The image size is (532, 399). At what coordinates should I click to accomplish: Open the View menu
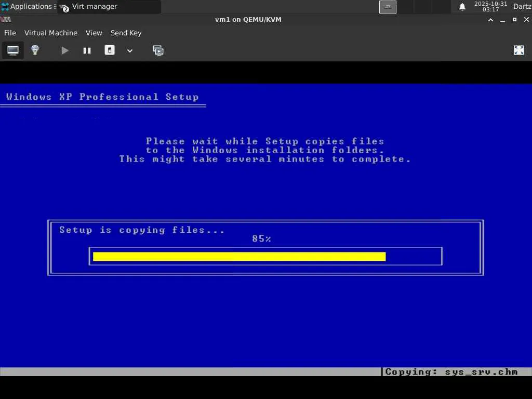(94, 33)
